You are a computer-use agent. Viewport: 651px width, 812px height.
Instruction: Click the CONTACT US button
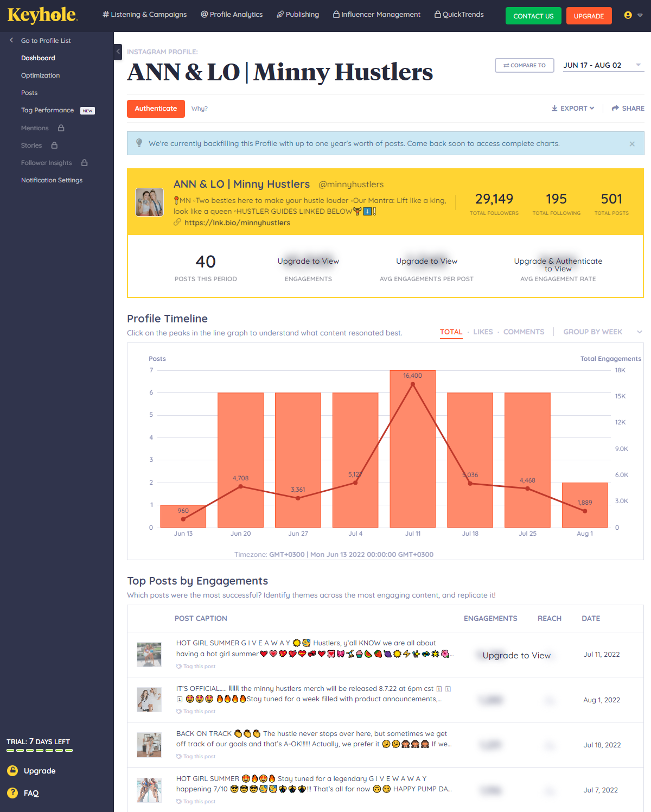pyautogui.click(x=533, y=16)
